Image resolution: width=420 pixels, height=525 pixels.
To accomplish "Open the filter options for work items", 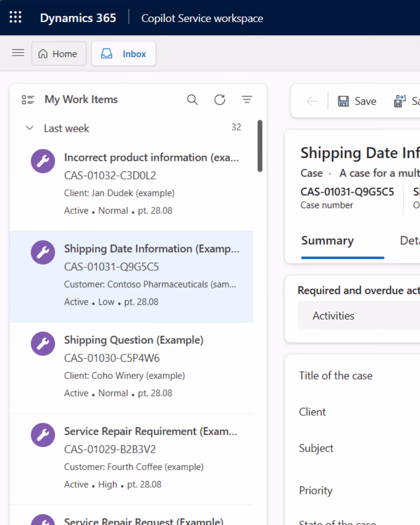I will (x=247, y=100).
